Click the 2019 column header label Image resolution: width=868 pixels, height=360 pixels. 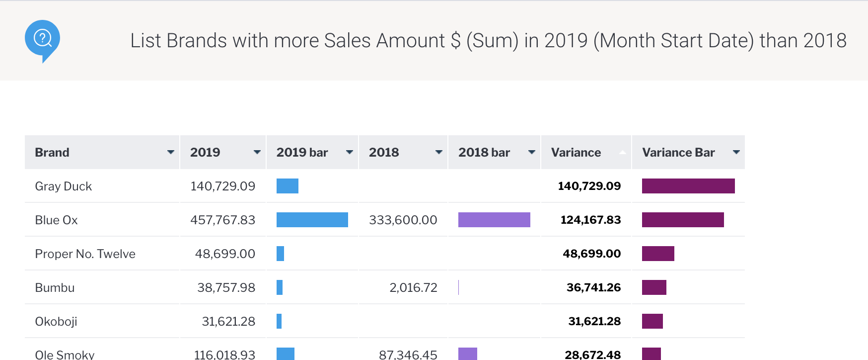[x=205, y=153]
